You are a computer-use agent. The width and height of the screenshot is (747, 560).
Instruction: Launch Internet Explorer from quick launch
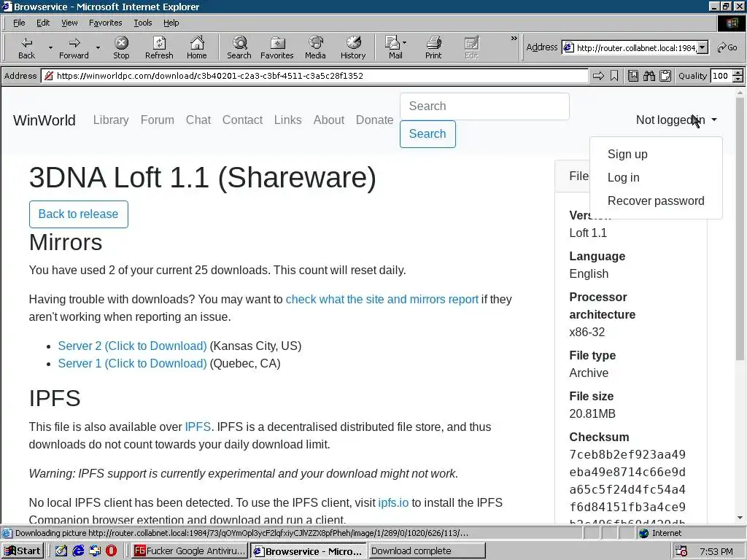coord(78,551)
